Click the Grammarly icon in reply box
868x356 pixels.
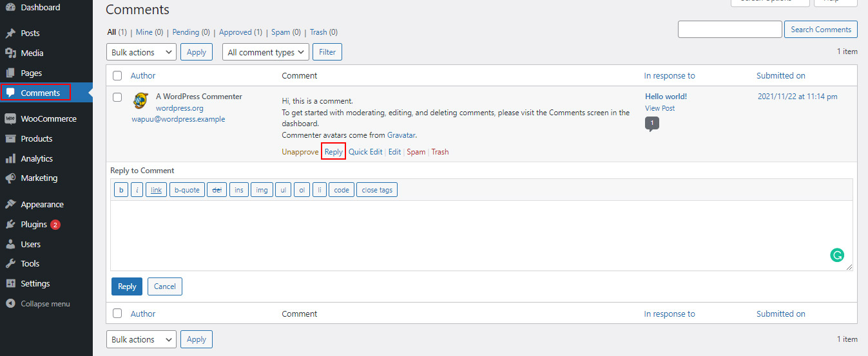837,255
